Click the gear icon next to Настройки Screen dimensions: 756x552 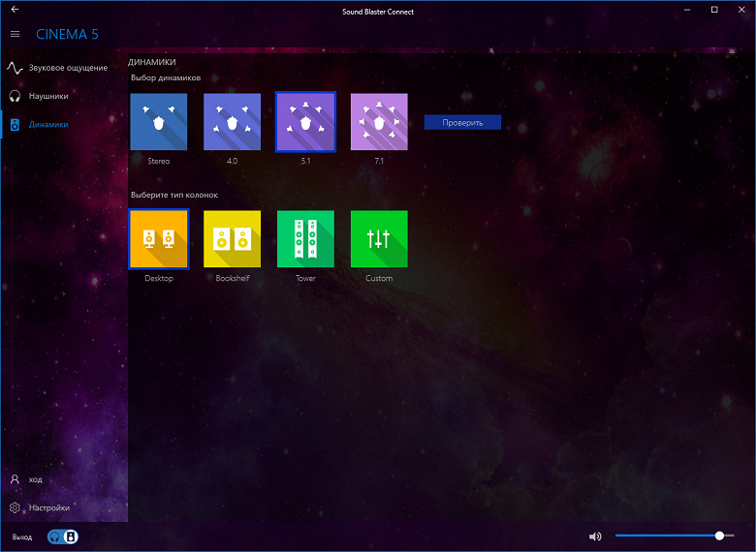tap(15, 507)
